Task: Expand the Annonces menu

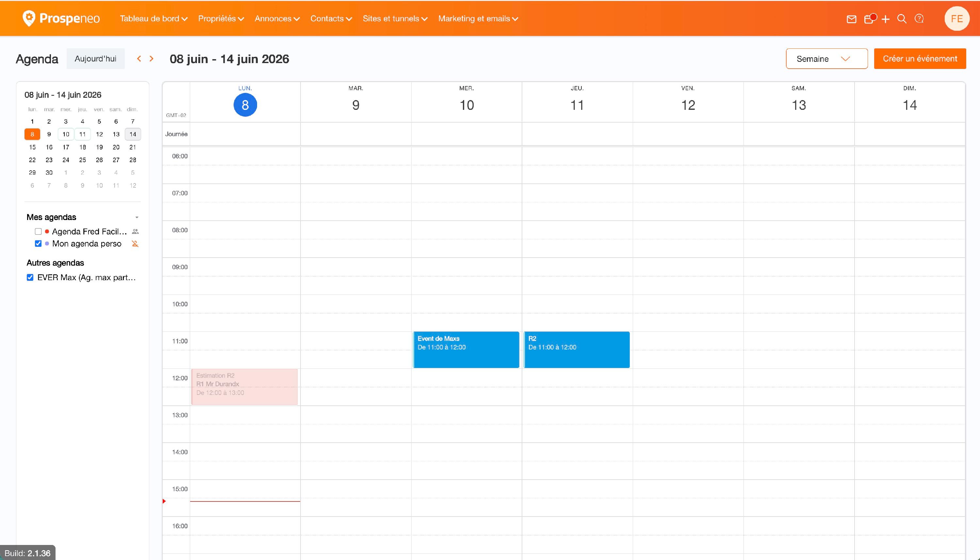Action: click(x=277, y=18)
